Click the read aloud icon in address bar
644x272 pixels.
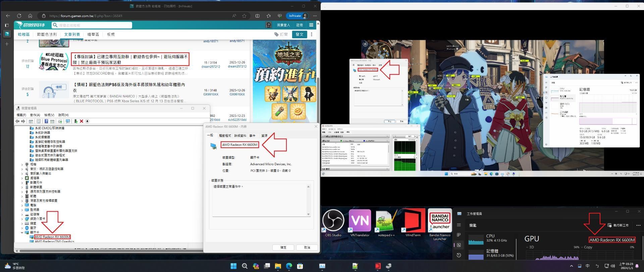click(234, 16)
